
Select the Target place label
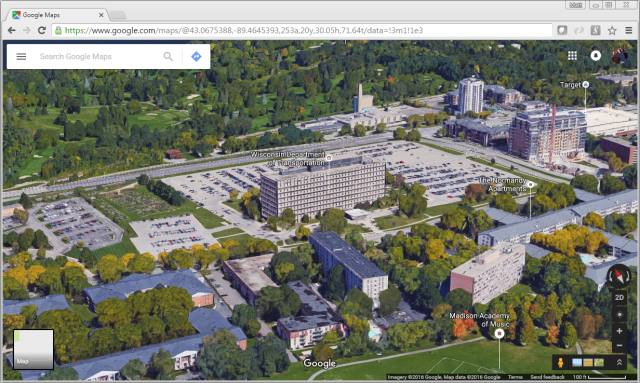pos(570,85)
